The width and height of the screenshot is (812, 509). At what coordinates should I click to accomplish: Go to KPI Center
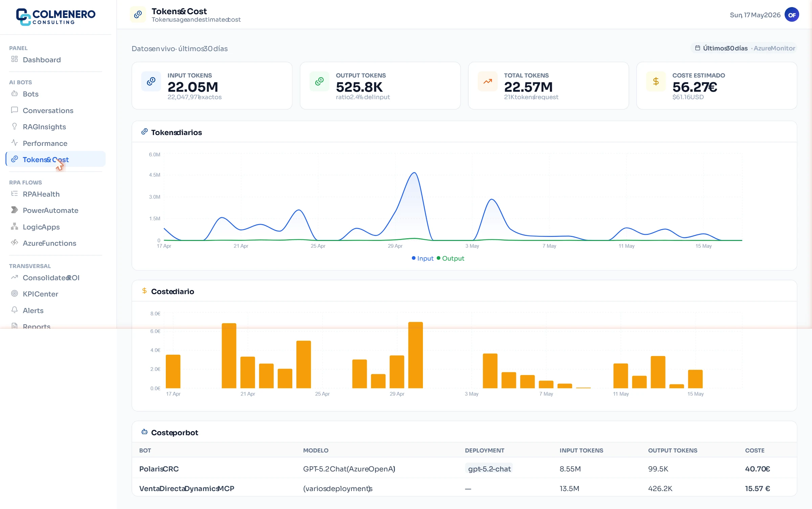[x=55, y=294]
